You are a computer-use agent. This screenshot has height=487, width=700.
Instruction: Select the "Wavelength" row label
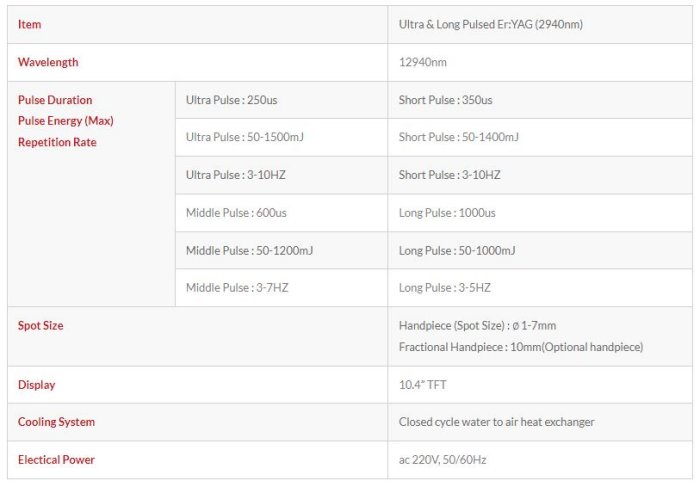48,62
